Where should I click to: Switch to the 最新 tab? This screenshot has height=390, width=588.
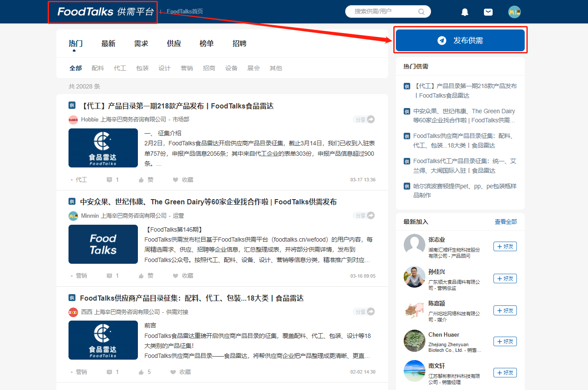tap(108, 43)
